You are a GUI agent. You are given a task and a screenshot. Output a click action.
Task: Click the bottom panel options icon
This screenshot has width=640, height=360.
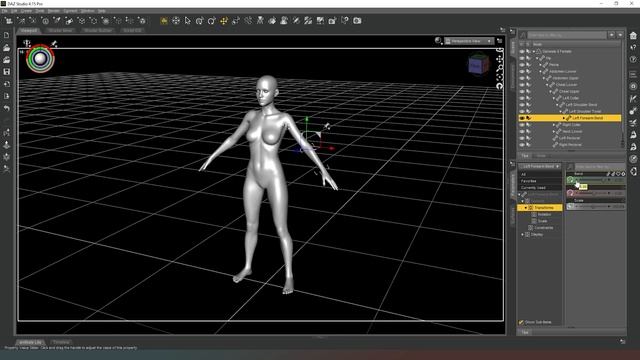[622, 341]
